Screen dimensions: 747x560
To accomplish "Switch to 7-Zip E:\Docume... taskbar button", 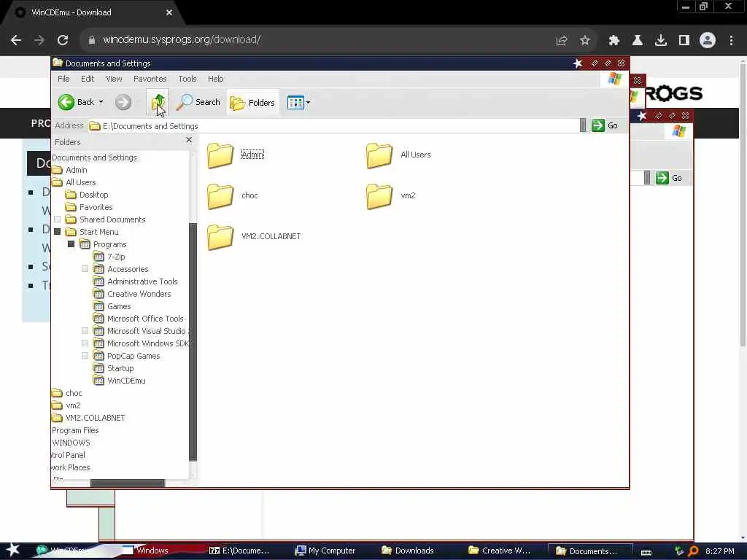I will click(x=239, y=551).
